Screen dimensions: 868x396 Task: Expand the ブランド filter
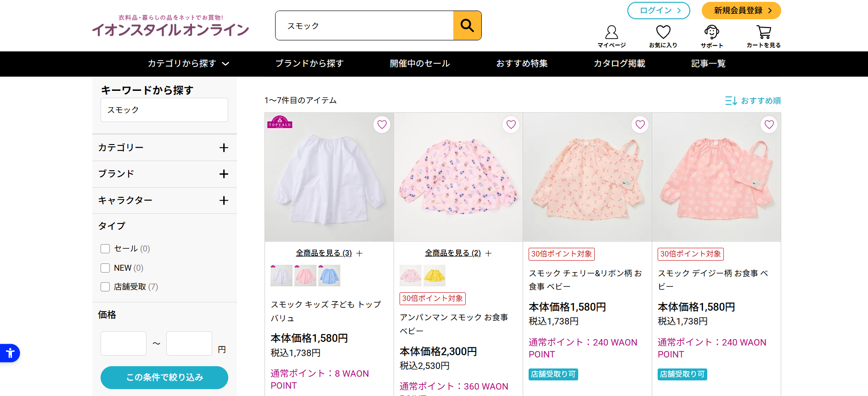164,174
